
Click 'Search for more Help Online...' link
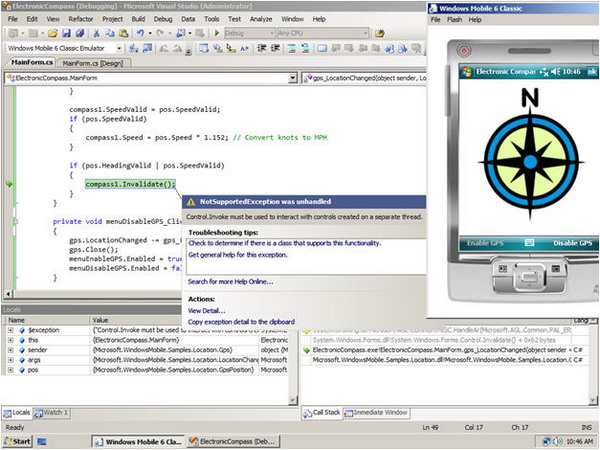click(230, 282)
